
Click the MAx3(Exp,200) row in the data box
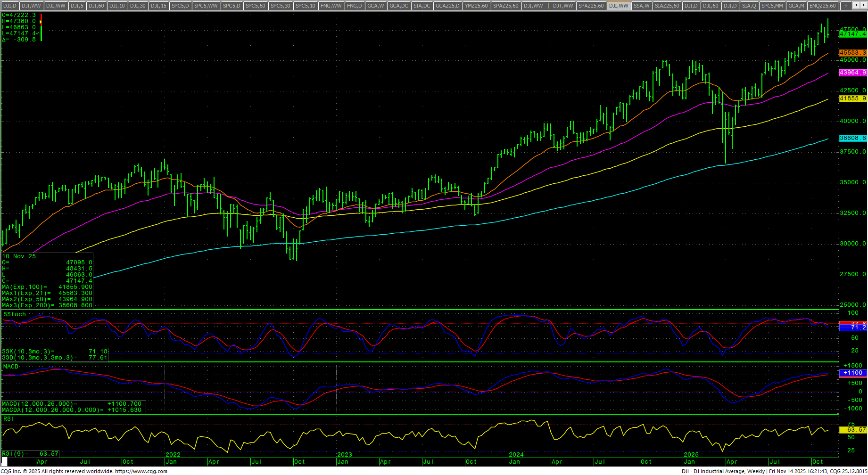click(x=47, y=305)
